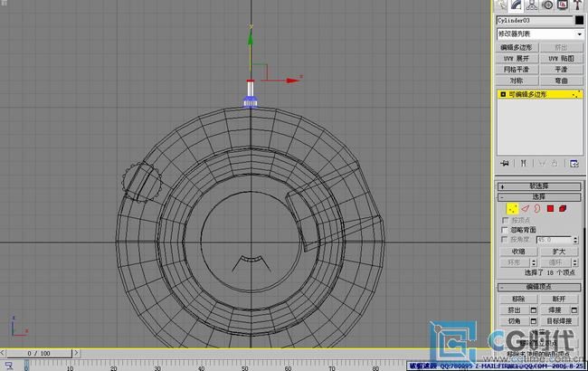588x371 pixels.
Task: Open settings box beside 切角
Action: point(533,321)
